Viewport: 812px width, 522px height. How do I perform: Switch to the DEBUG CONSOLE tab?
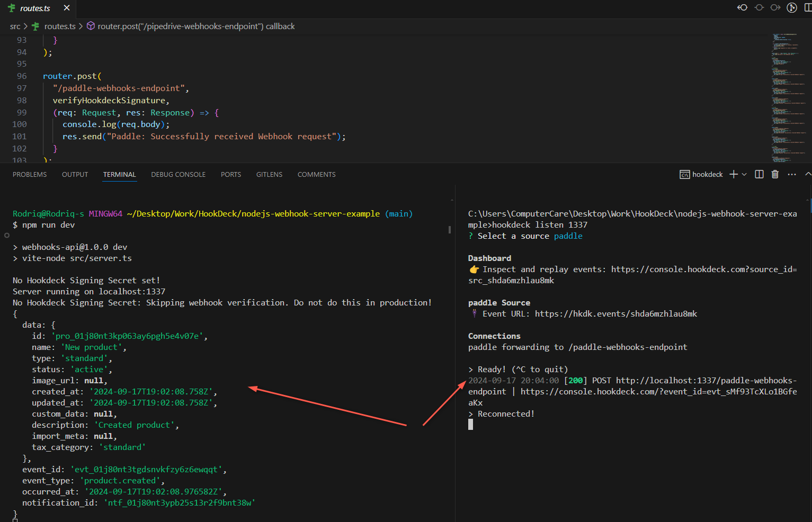tap(178, 174)
